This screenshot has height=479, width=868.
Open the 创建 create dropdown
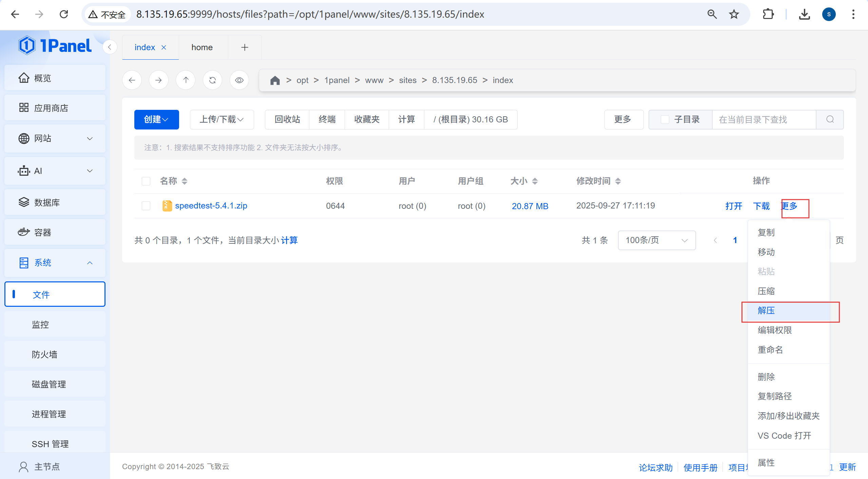tap(156, 119)
